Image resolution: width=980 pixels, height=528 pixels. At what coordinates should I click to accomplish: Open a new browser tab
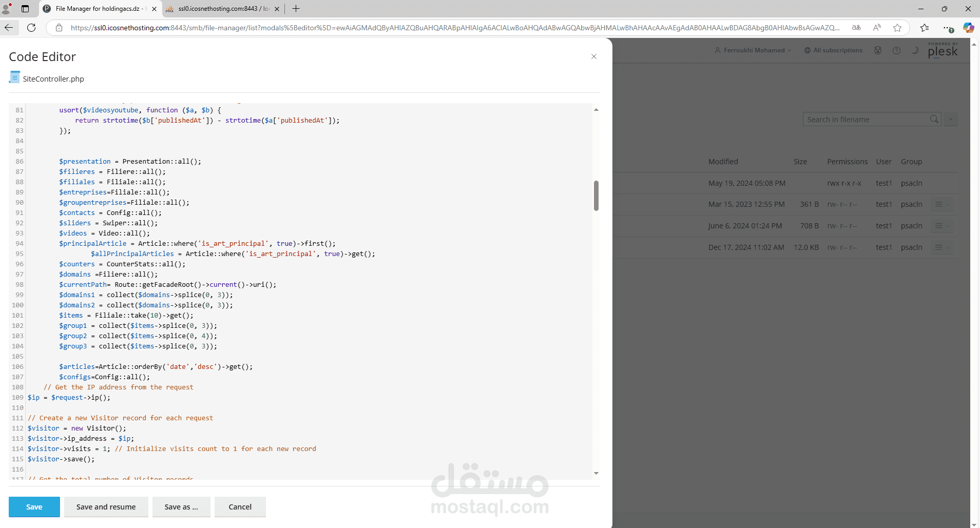(296, 9)
